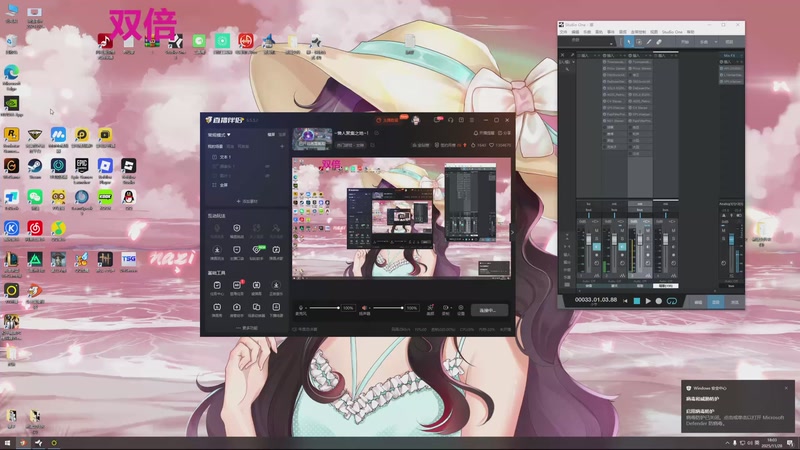Open the Studio One menu in menu bar
Image resolution: width=800 pixels, height=450 pixels.
[672, 32]
